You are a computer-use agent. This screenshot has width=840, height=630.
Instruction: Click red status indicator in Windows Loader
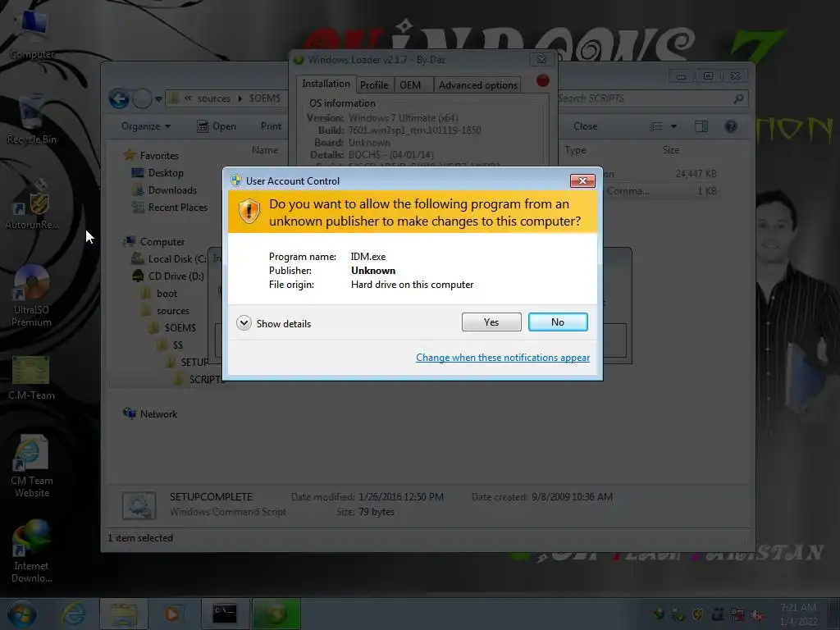point(543,81)
